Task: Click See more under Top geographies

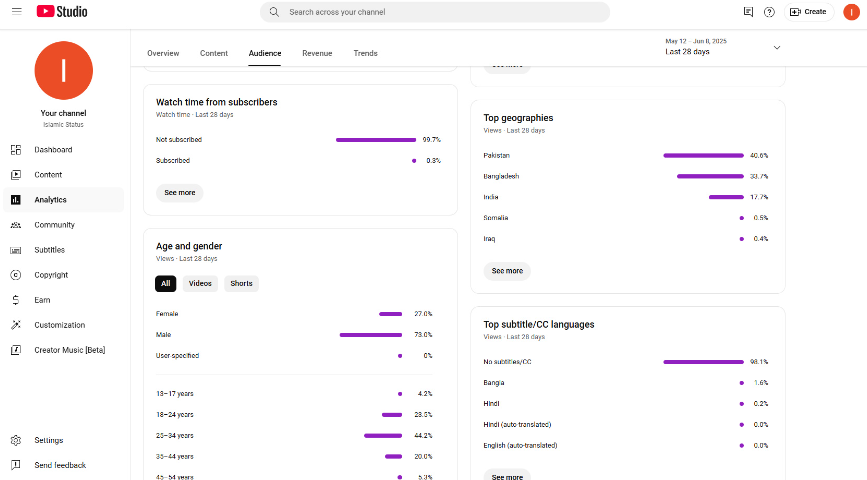Action: 507,271
